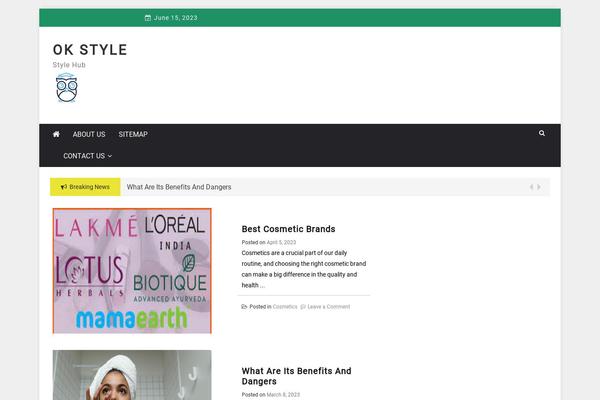Open the search magnifier icon

pos(542,133)
